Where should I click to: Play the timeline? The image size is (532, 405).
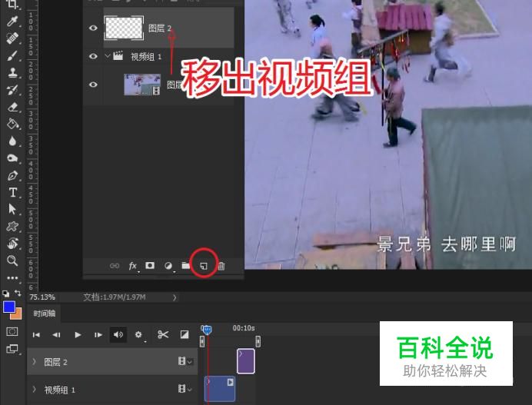coord(78,335)
